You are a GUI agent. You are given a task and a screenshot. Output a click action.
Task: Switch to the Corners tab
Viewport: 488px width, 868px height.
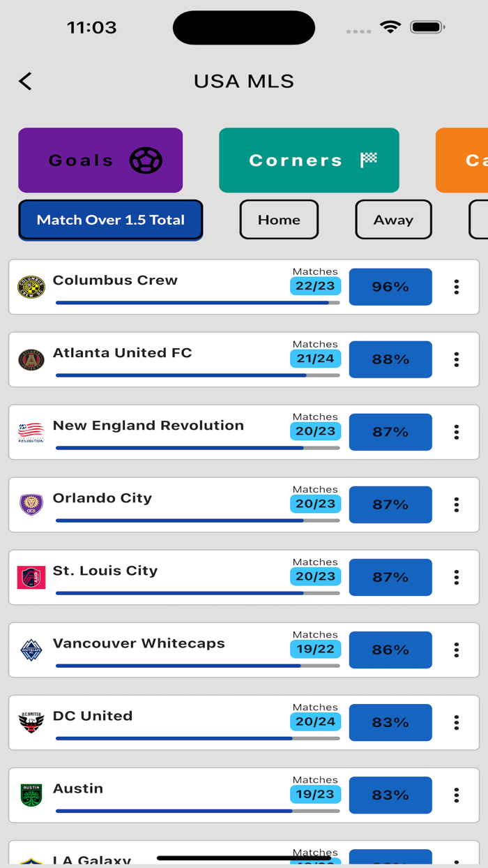click(x=309, y=160)
